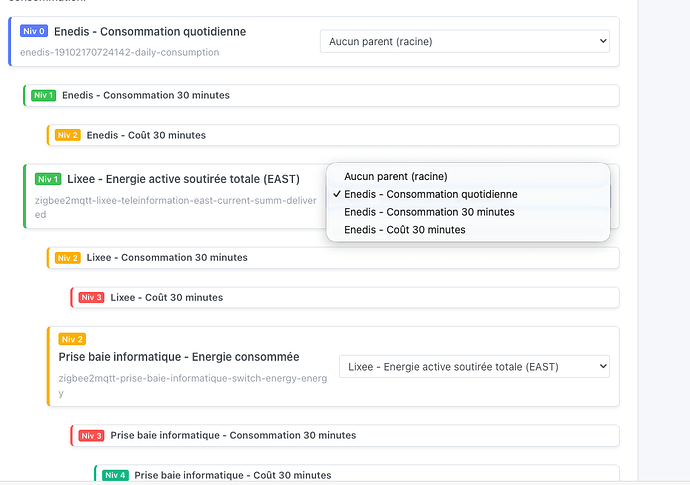The height and width of the screenshot is (485, 690).
Task: Select row 'Prise baie informatique - Consommation 30 minutes'
Action: pos(345,436)
